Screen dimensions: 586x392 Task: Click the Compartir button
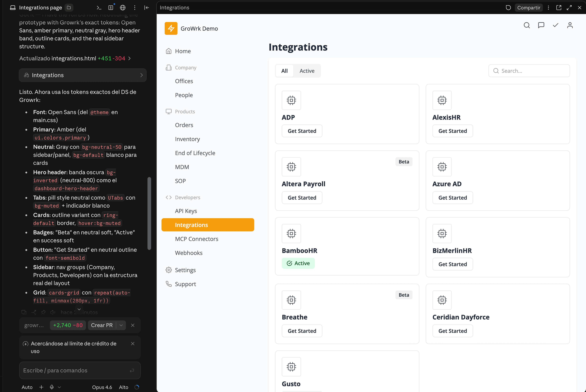click(x=528, y=7)
